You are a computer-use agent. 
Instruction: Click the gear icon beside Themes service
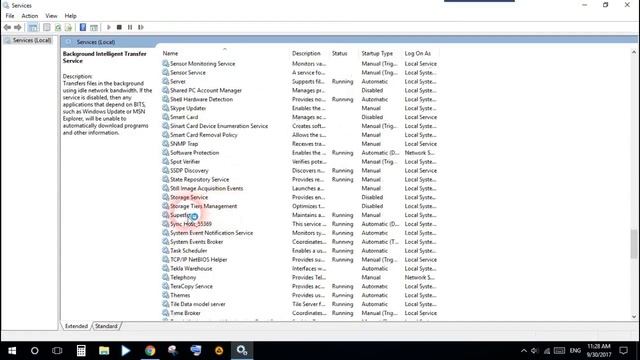click(165, 295)
